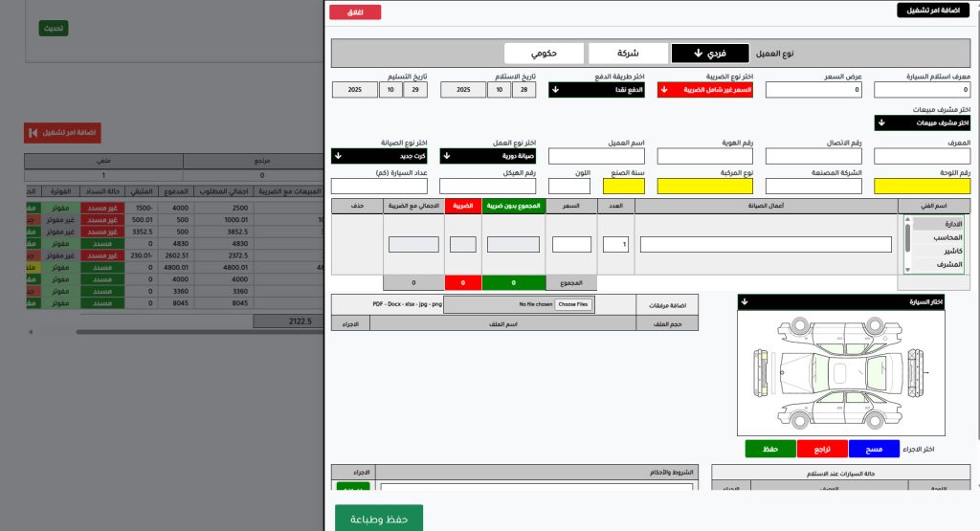Expand the tax type dropdown
The image size is (980, 531).
click(705, 90)
